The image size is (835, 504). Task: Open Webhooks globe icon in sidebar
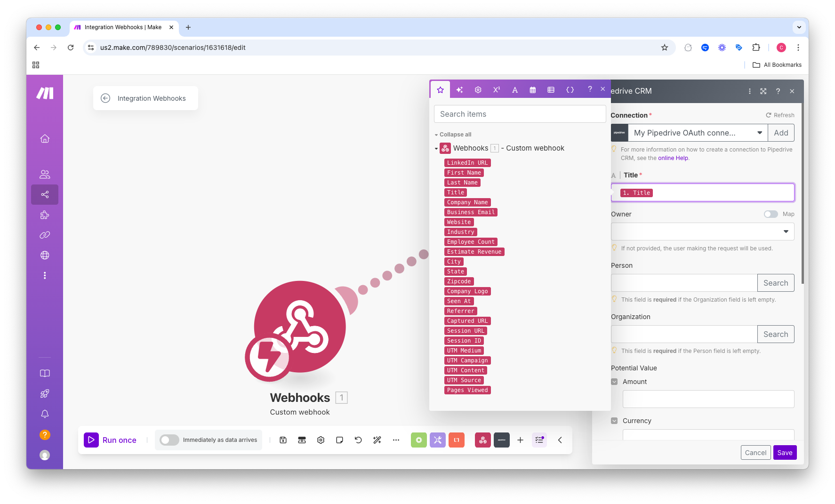click(x=45, y=255)
